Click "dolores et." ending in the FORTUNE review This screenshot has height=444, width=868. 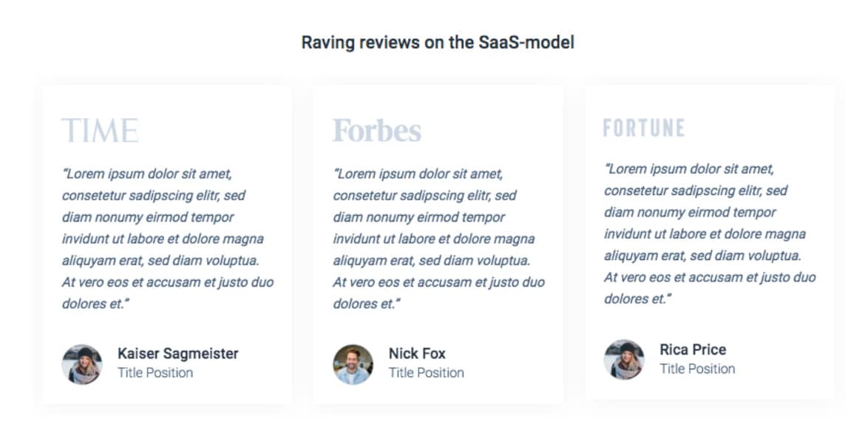pyautogui.click(x=637, y=298)
